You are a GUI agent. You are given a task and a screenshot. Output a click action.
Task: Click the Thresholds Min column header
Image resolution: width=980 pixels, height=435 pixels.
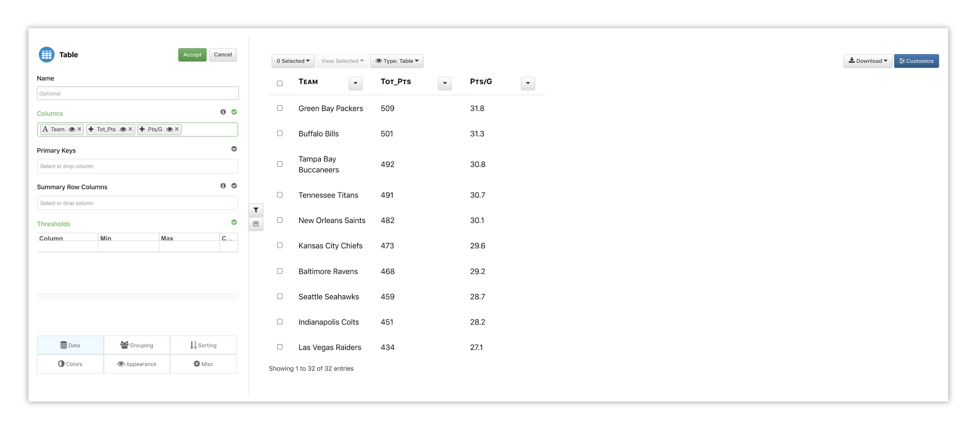[x=128, y=237]
